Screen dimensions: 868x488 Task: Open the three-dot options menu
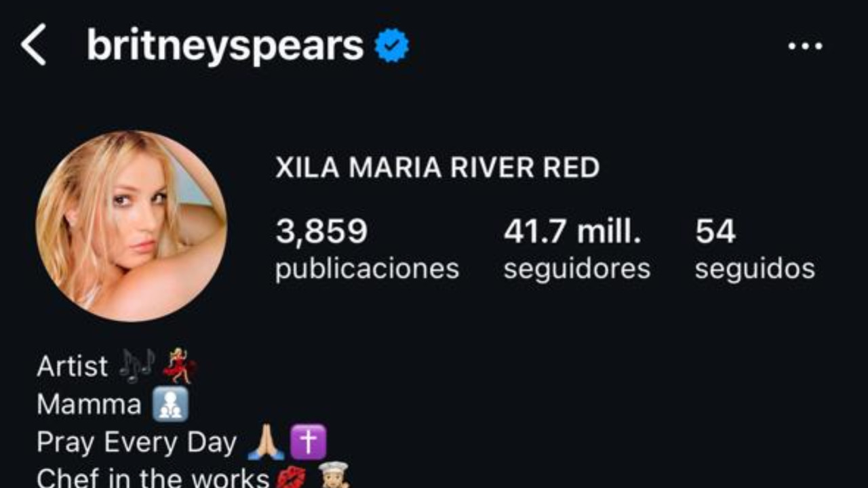(x=805, y=46)
